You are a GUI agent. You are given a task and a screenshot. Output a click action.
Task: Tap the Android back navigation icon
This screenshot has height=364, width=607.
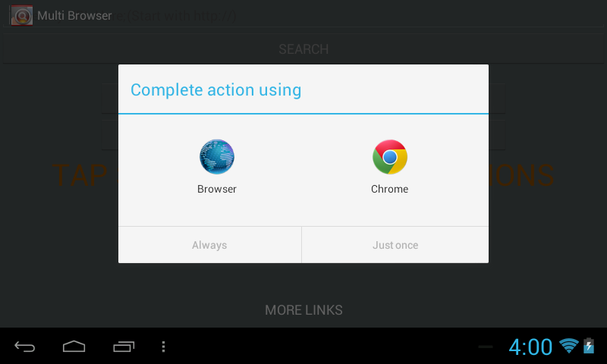coord(25,347)
